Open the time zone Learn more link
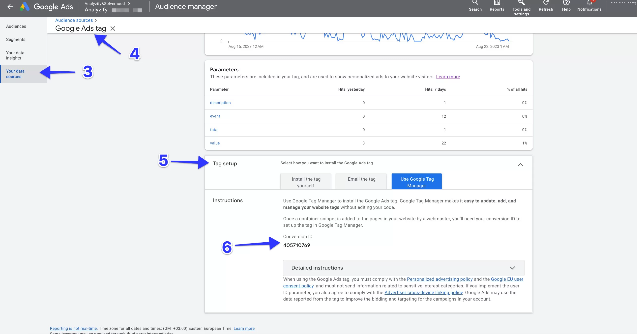This screenshot has height=334, width=644. (x=244, y=329)
